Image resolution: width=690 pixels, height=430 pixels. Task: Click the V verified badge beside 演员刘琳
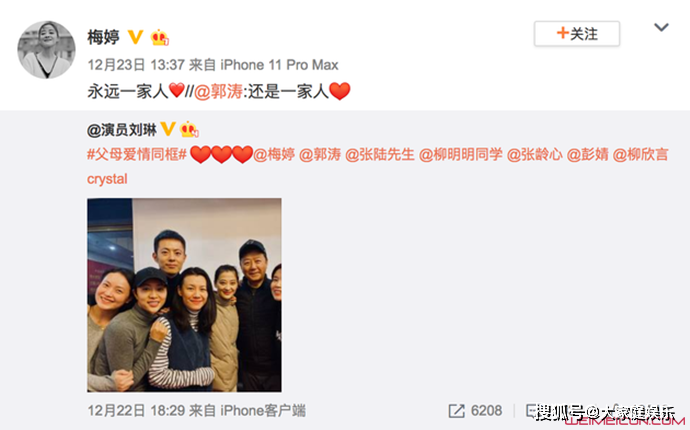coord(168,129)
